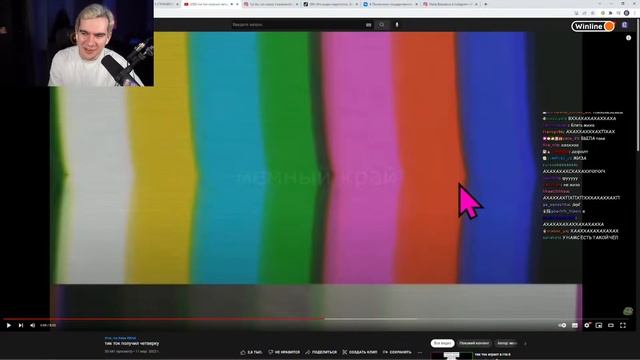This screenshot has width=640, height=360.
Task: Click chat message 'У НАМС ЕСТЬ ТАКОЙ ЧЁЛ'
Action: [580, 238]
